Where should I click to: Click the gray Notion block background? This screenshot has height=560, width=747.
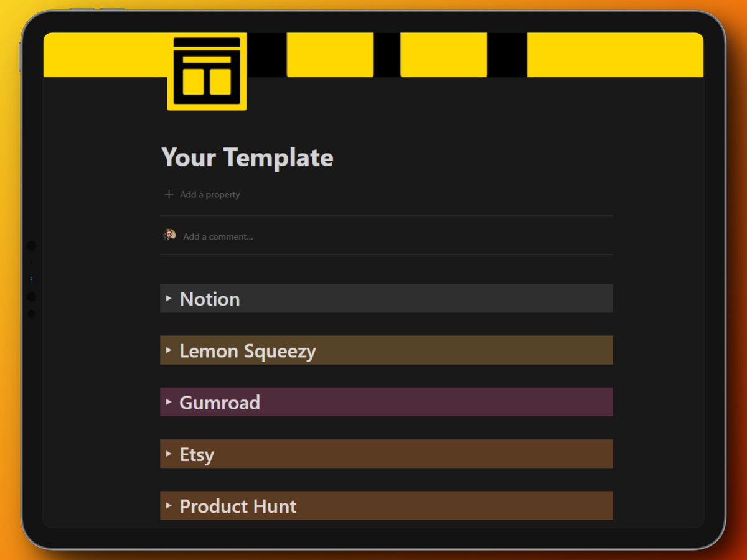[436, 299]
